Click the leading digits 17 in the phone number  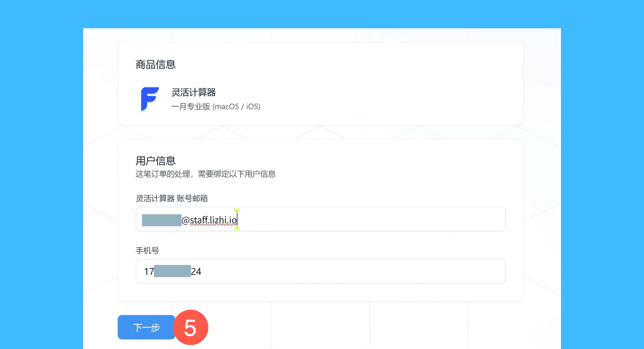click(x=149, y=272)
